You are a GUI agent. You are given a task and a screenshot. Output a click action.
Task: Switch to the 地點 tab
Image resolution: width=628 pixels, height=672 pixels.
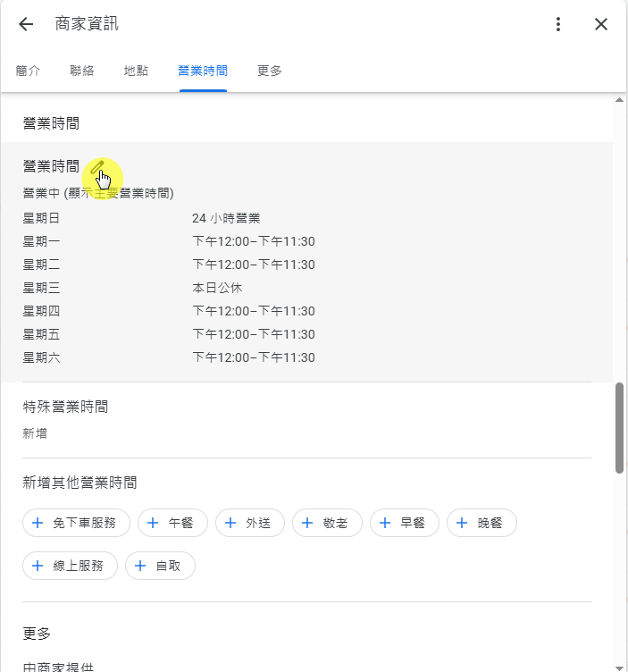[136, 71]
